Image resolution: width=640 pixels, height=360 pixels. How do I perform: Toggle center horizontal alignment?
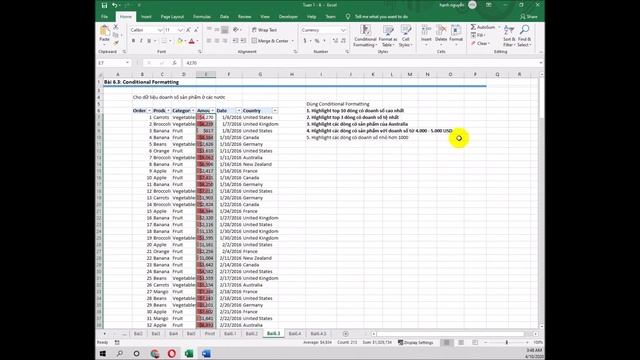tap(217, 41)
